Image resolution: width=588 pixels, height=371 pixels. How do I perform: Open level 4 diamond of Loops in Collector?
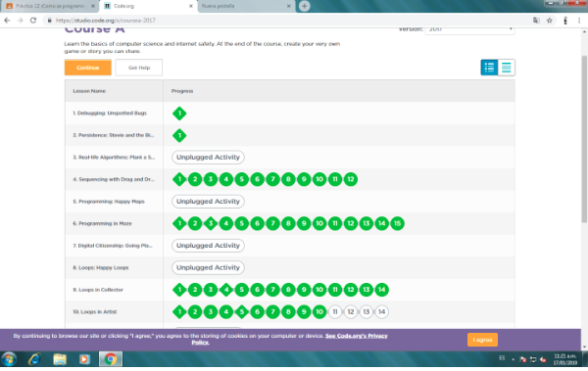226,290
